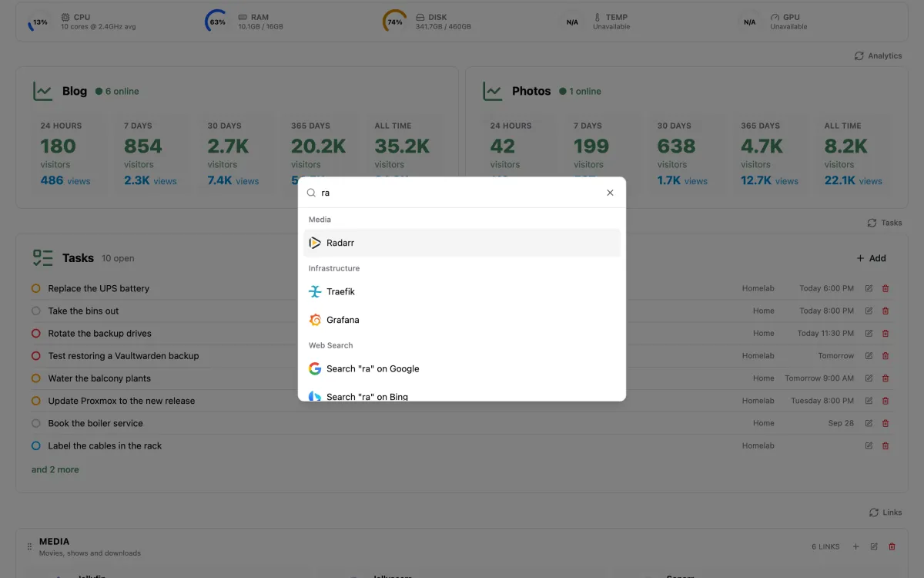Click Photos 365 days '12.7K views'
924x578 pixels.
pos(770,181)
